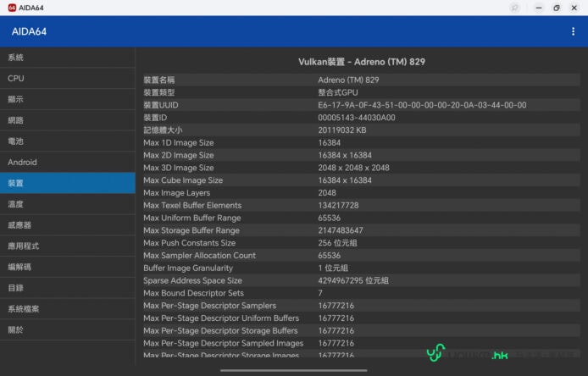588x376 pixels.
Task: Click Max Per-Stage Descriptor Samplers label
Action: tap(209, 306)
